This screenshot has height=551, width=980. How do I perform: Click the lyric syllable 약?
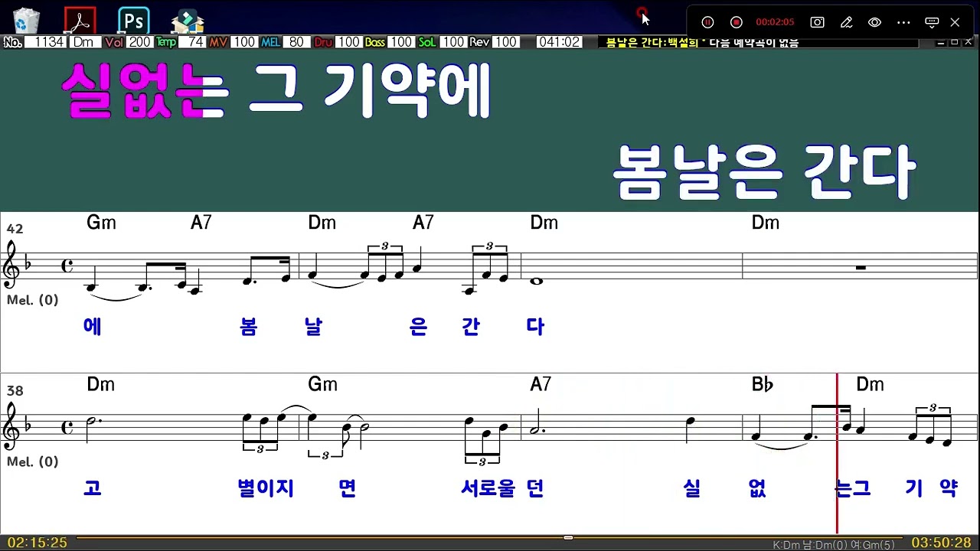948,488
